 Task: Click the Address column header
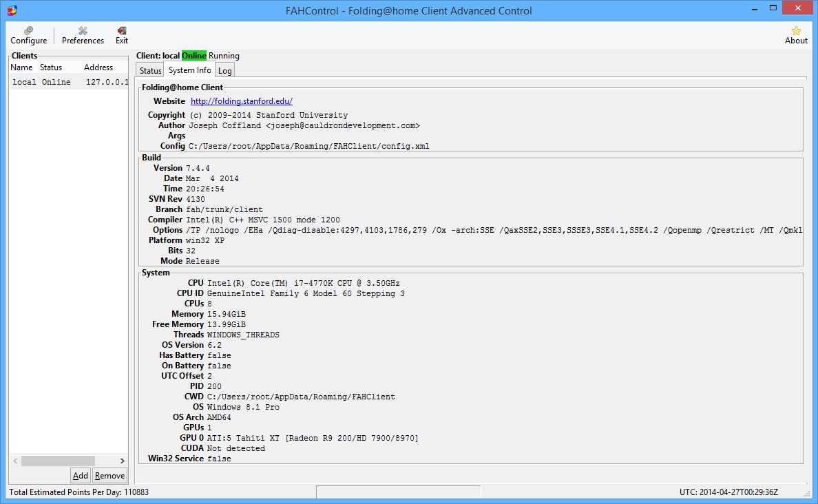pyautogui.click(x=98, y=67)
